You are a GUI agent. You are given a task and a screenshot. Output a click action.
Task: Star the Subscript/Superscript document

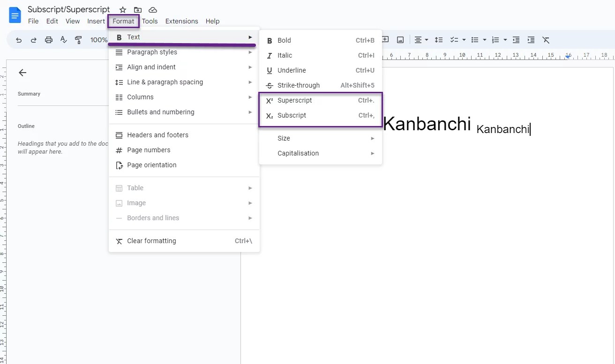click(x=122, y=9)
